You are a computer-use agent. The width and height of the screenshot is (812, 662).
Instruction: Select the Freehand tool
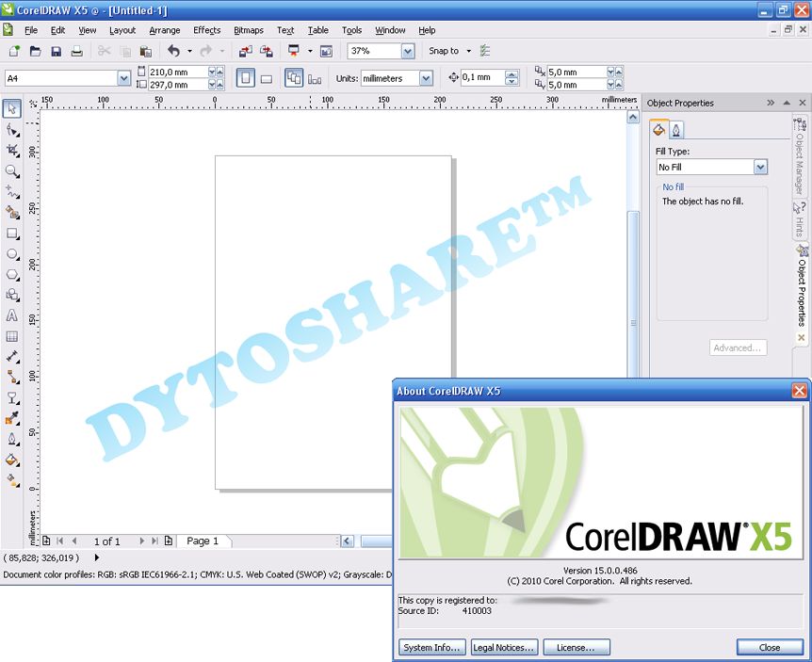tap(12, 192)
